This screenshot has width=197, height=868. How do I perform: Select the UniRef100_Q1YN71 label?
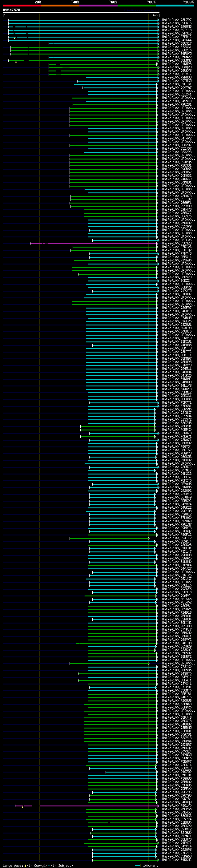point(176,836)
